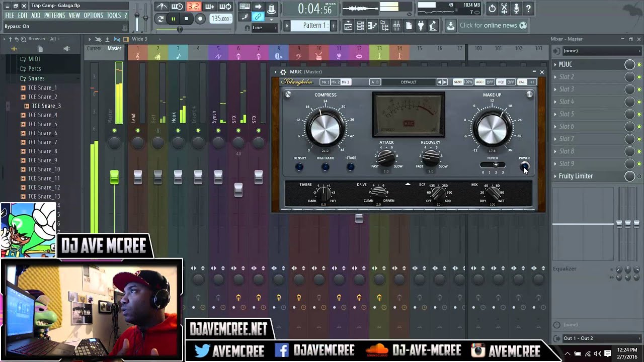Click the undo history circular arrow icon
Screen dimensions: 644x362
tap(492, 9)
